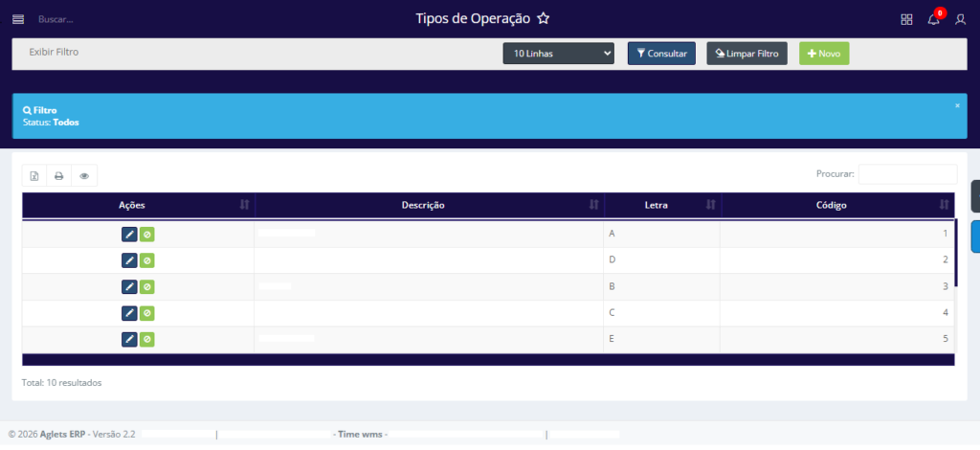The width and height of the screenshot is (980, 450).
Task: Click the Procurar search field
Action: click(907, 174)
